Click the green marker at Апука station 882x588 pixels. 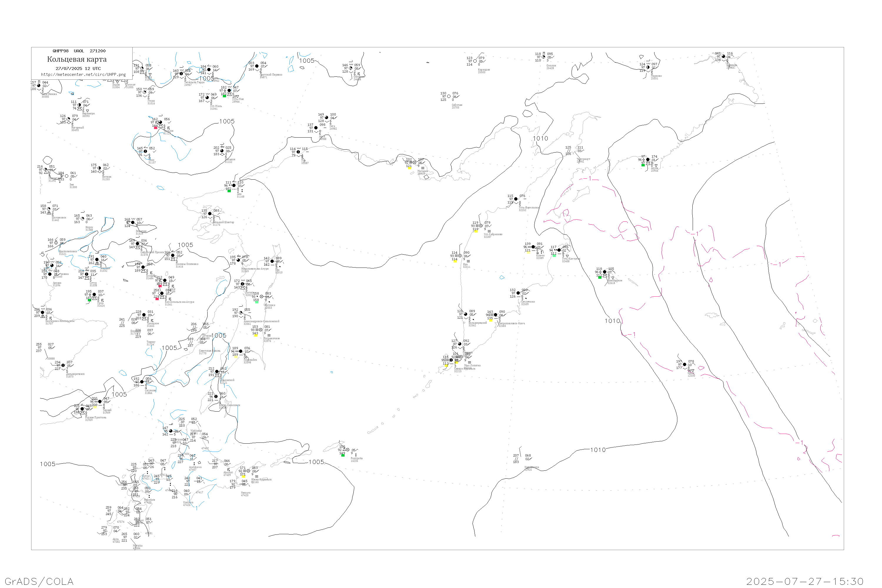pos(643,165)
